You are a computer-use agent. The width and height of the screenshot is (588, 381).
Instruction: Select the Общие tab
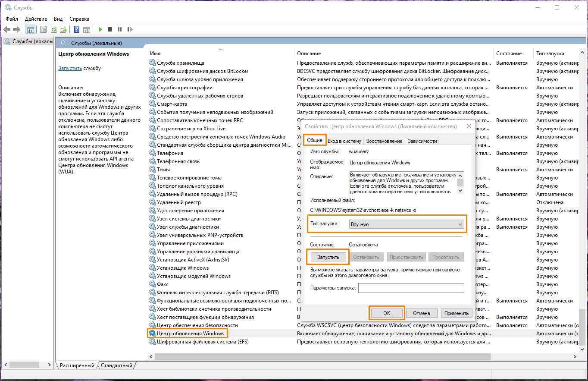pos(315,141)
